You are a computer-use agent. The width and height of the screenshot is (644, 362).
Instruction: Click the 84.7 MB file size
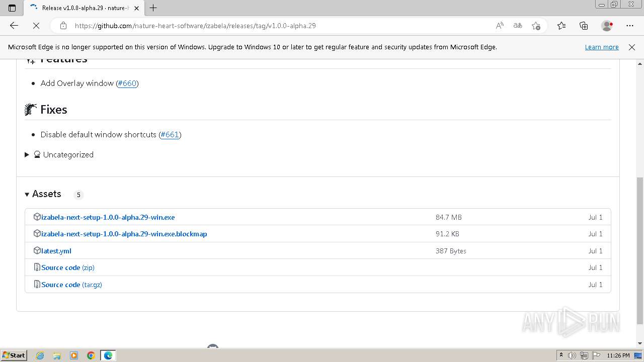[x=449, y=217]
